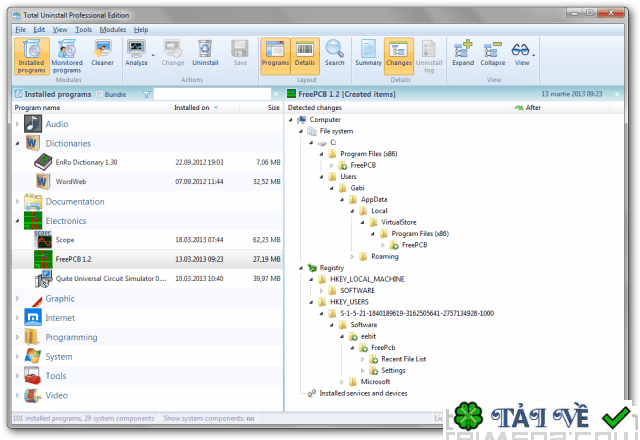
Task: Show the Summary details view
Action: (x=368, y=53)
